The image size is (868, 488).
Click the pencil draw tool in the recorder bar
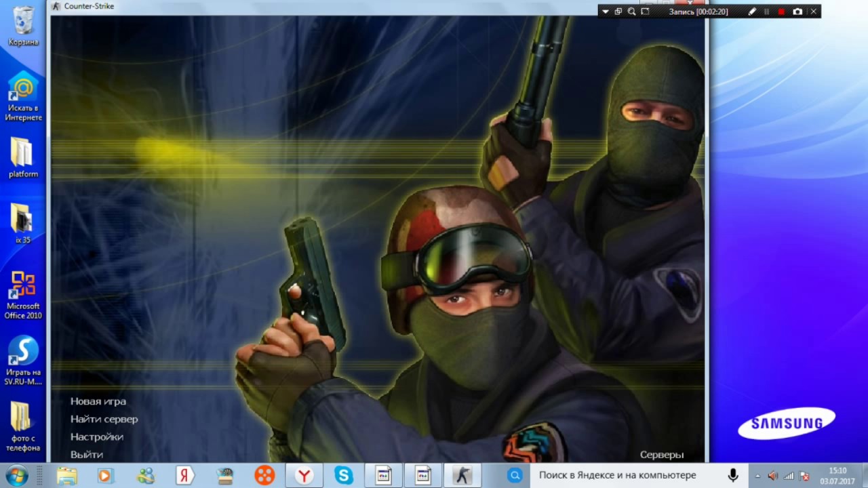pyautogui.click(x=752, y=12)
